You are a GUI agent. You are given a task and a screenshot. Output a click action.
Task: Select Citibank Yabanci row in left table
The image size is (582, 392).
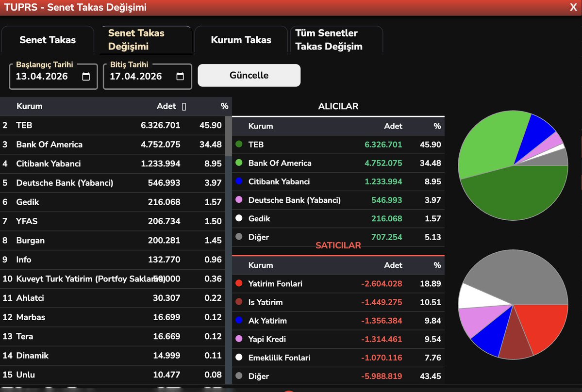pos(113,163)
